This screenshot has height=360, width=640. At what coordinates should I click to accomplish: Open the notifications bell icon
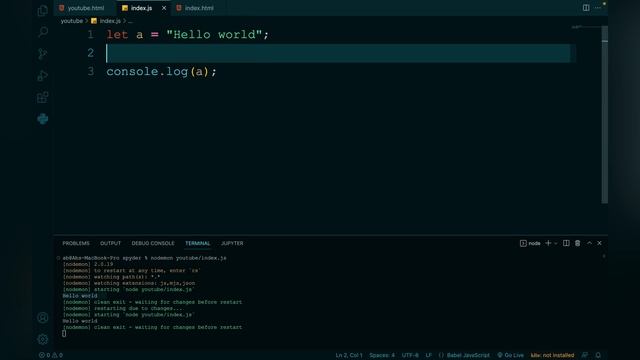point(598,355)
